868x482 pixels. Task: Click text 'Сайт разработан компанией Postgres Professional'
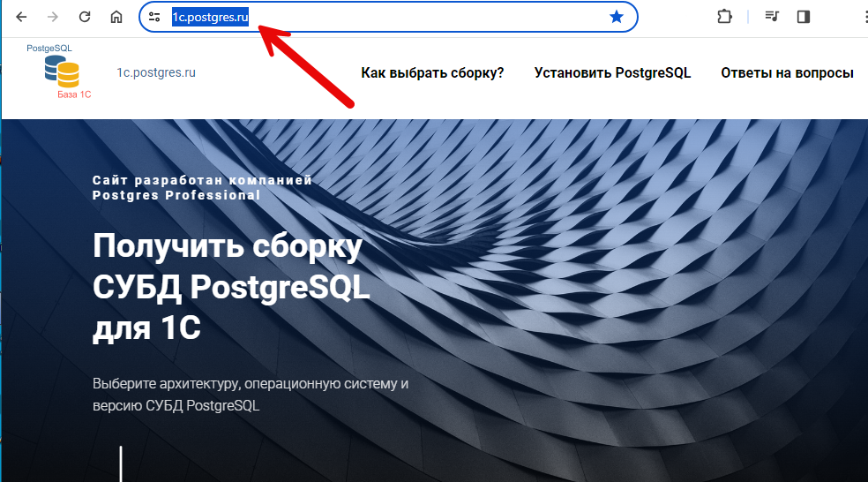tap(202, 188)
